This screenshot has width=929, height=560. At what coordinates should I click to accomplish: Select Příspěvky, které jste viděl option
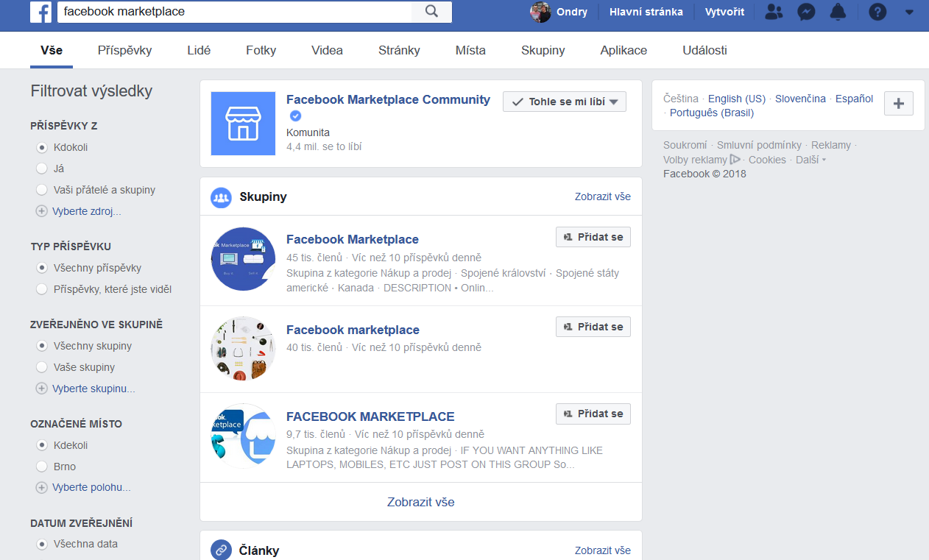(41, 289)
